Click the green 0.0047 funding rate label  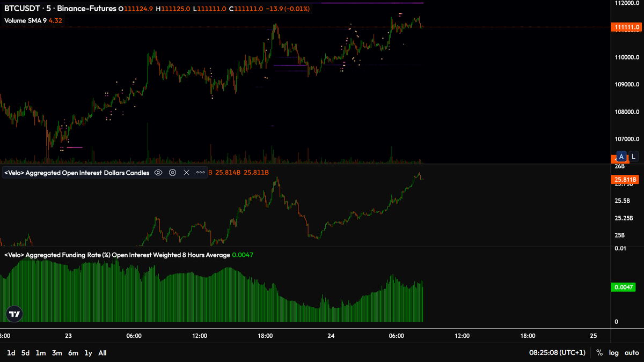tap(625, 287)
